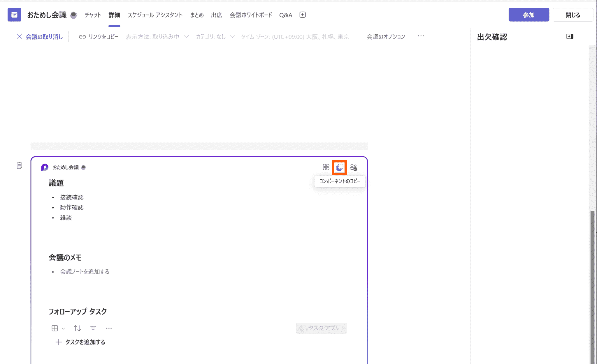Open the sharing people icon in the component header
The width and height of the screenshot is (597, 364).
[x=354, y=167]
